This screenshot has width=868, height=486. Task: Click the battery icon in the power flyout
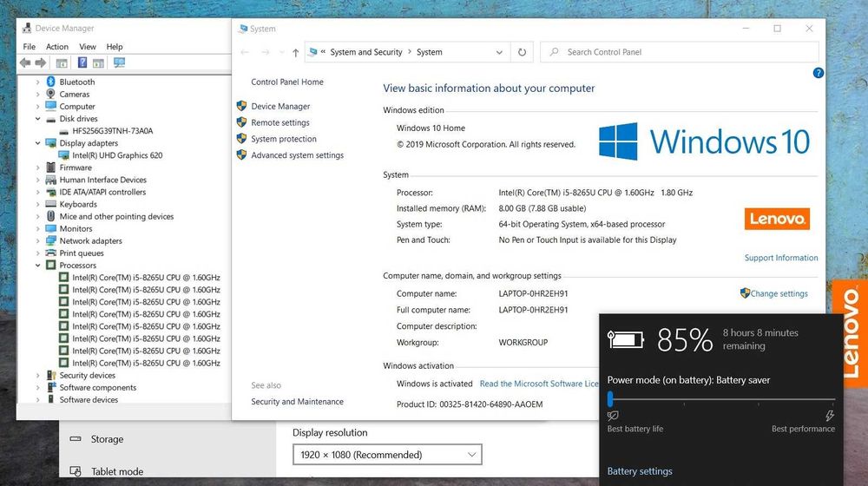click(626, 338)
